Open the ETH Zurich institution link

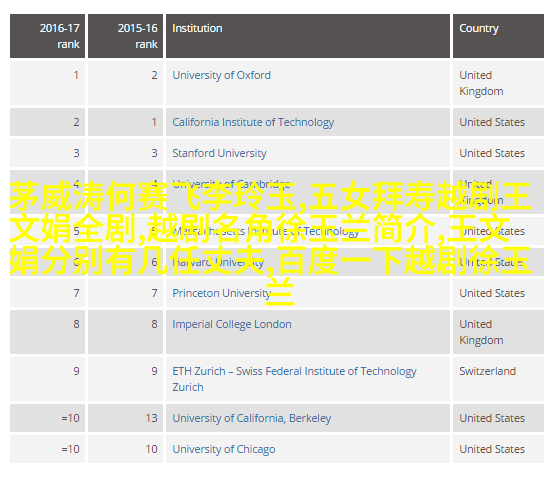click(294, 379)
